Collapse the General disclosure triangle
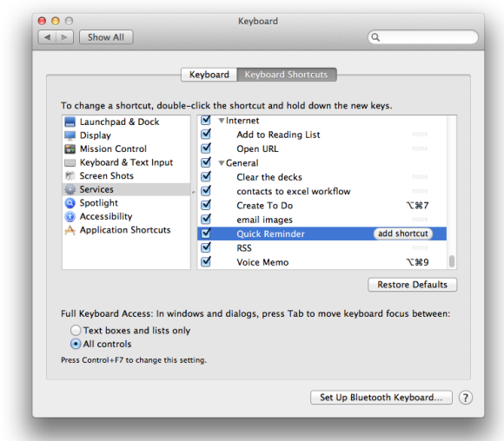This screenshot has height=441, width=504. click(x=221, y=163)
